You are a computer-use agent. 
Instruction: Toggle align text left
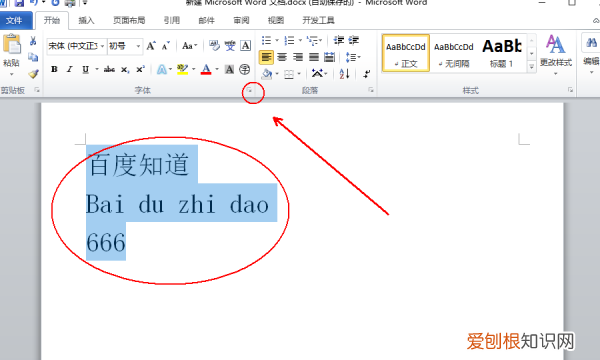(266, 57)
